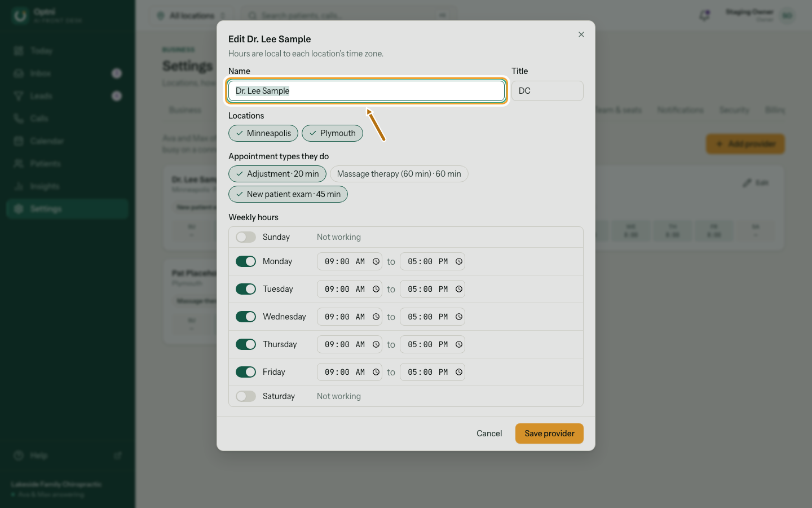The image size is (812, 508).
Task: Close the Edit Dr. Lee Sample dialog
Action: pyautogui.click(x=581, y=34)
